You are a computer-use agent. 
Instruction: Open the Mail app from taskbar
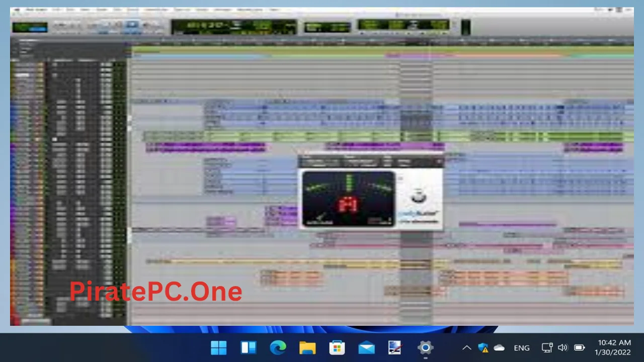pyautogui.click(x=366, y=347)
